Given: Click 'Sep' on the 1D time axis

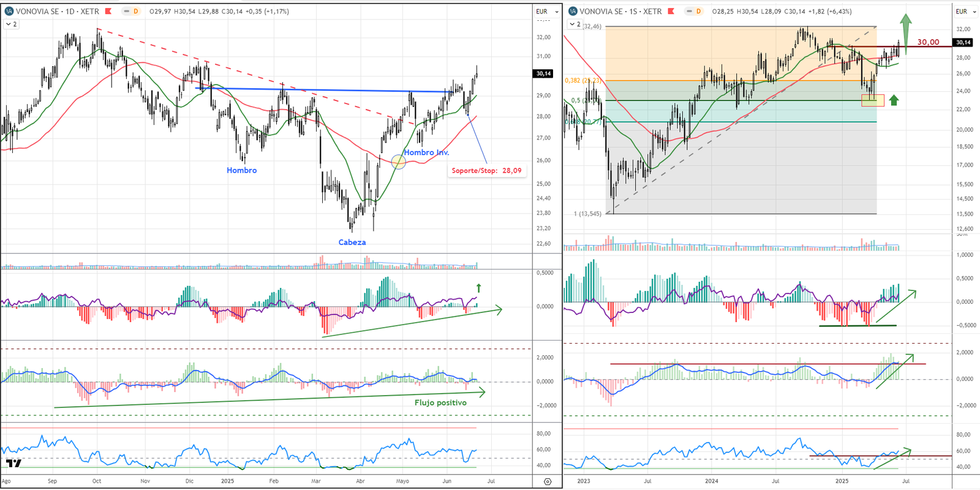Looking at the screenshot, I should tap(53, 481).
